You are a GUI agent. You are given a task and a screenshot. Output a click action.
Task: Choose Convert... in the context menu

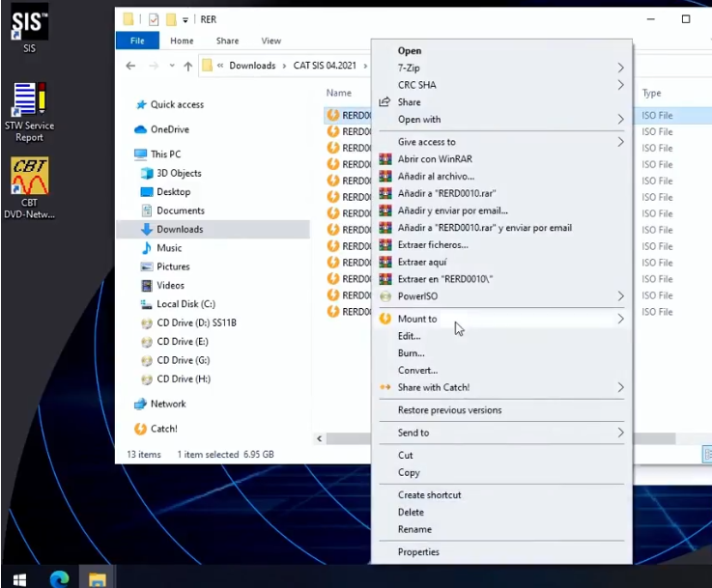pyautogui.click(x=417, y=371)
